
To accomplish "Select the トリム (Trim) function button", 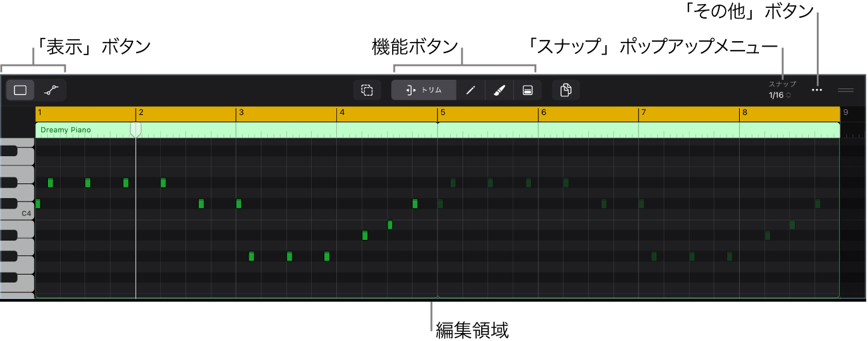I will coord(423,90).
